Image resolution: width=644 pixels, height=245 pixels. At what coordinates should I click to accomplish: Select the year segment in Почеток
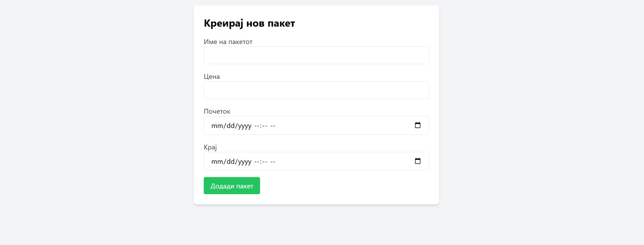pyautogui.click(x=245, y=126)
